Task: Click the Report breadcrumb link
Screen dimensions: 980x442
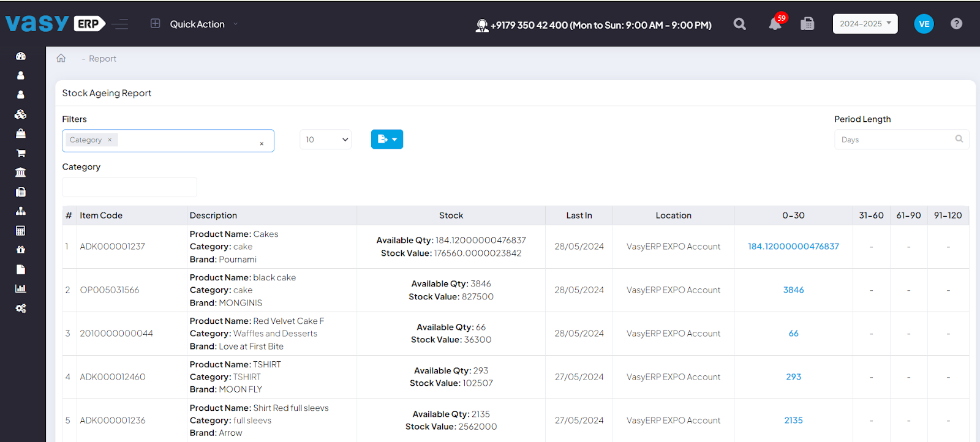Action: (102, 59)
